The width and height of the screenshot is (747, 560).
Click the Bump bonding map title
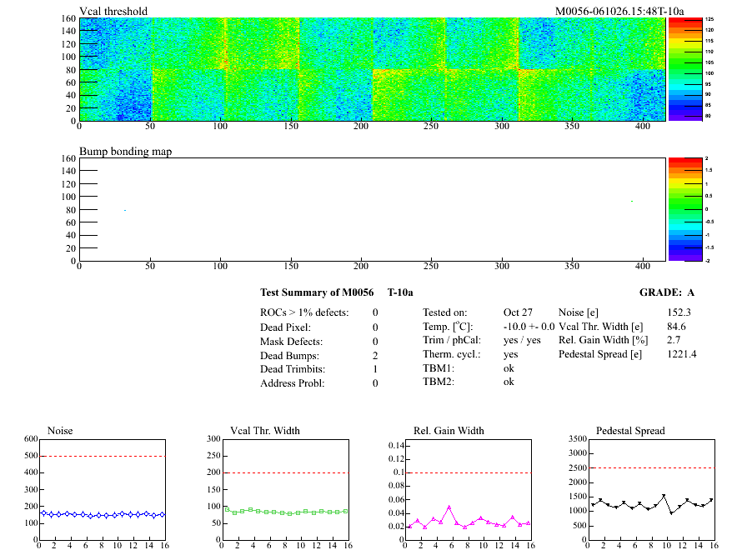click(x=125, y=151)
